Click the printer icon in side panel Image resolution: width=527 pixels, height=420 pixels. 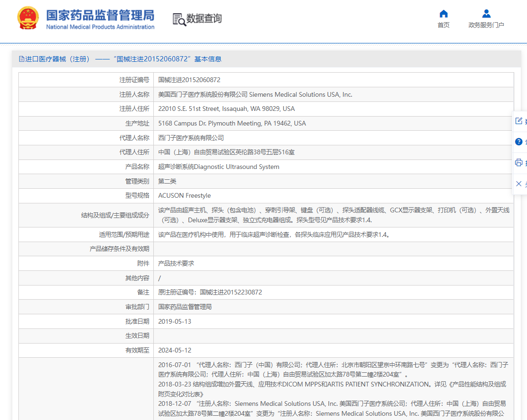click(x=519, y=163)
